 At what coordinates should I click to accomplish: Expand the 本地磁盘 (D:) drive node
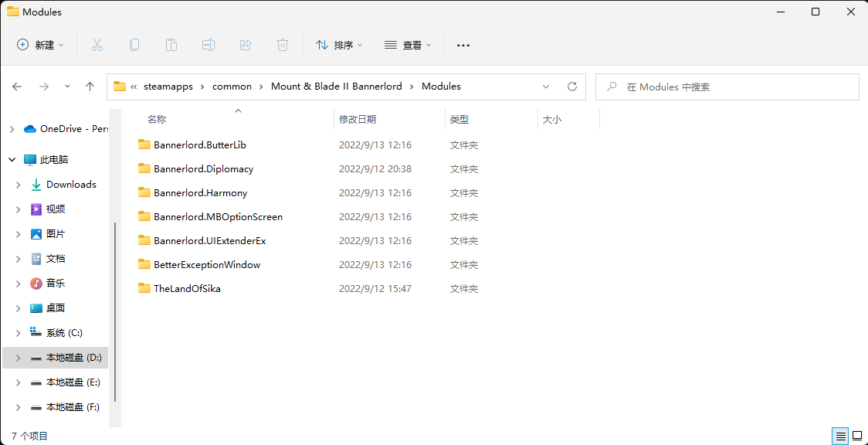pyautogui.click(x=19, y=358)
